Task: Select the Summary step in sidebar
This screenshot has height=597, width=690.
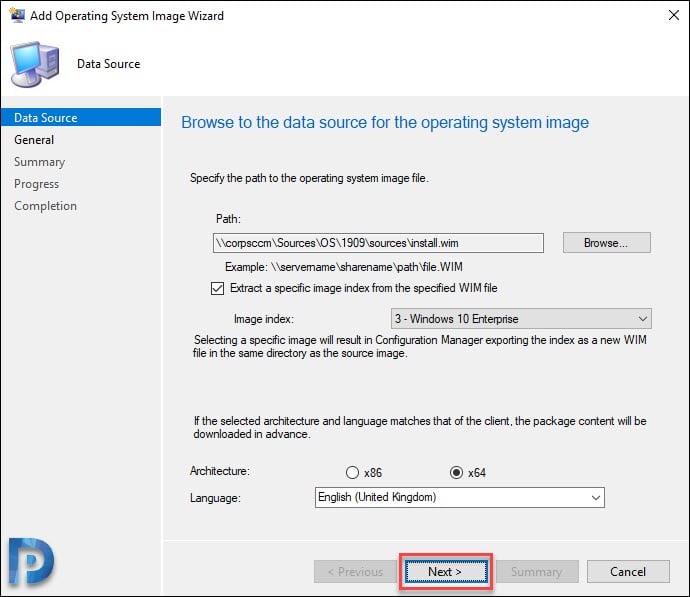Action: (40, 162)
